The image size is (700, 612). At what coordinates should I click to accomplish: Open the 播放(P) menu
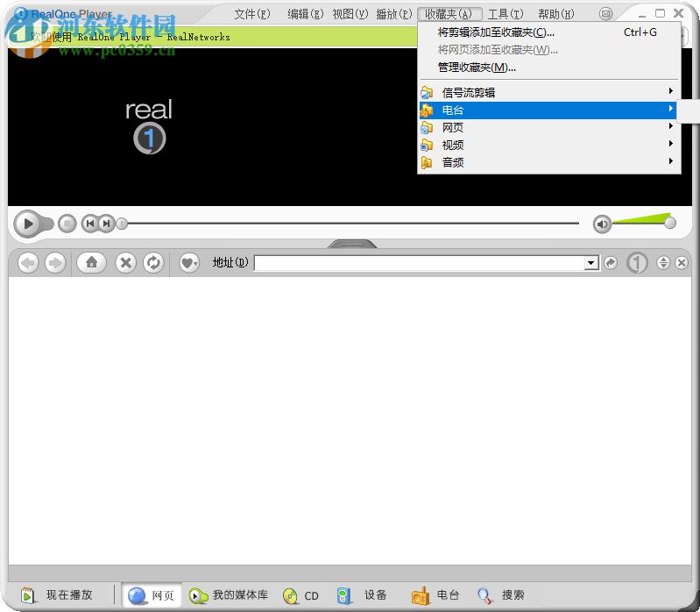[x=393, y=14]
